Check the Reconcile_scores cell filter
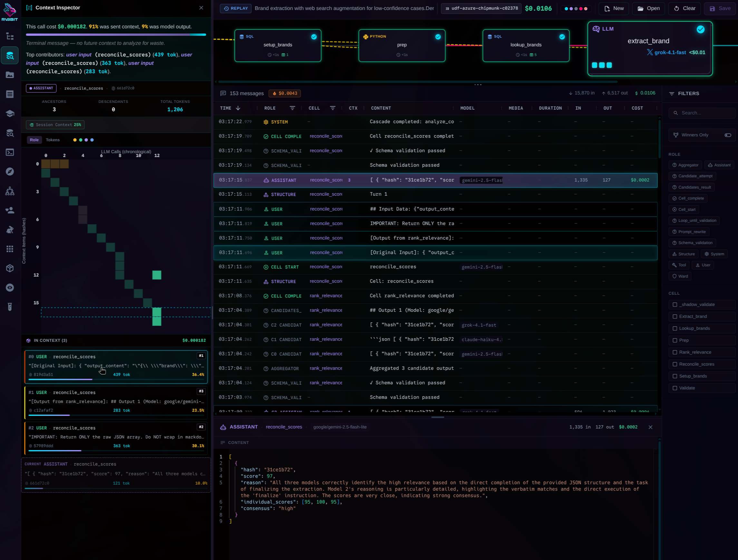The image size is (738, 560). [675, 364]
